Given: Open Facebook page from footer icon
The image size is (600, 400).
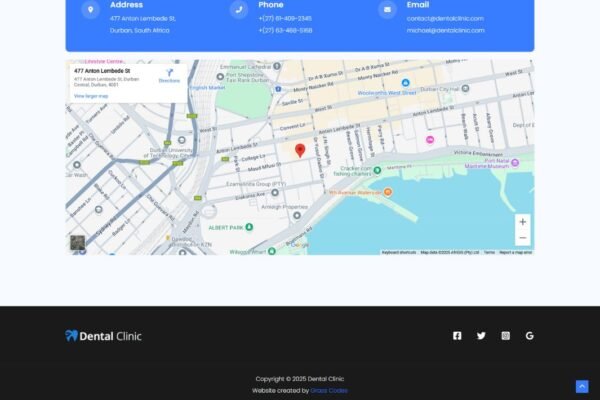Looking at the screenshot, I should 457,336.
